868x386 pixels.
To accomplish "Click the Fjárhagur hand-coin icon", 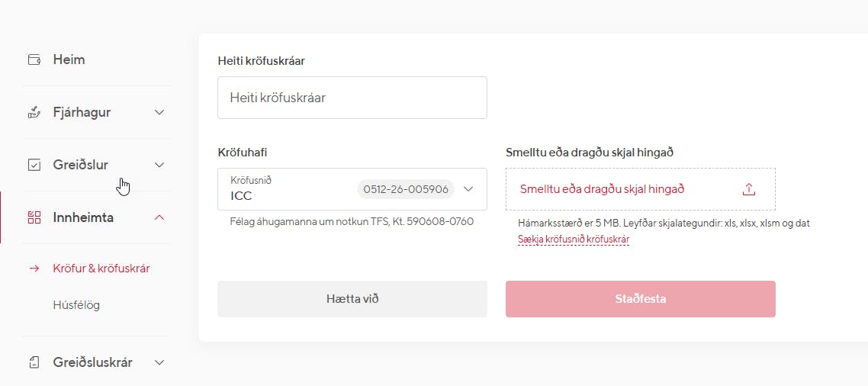I will pos(34,112).
